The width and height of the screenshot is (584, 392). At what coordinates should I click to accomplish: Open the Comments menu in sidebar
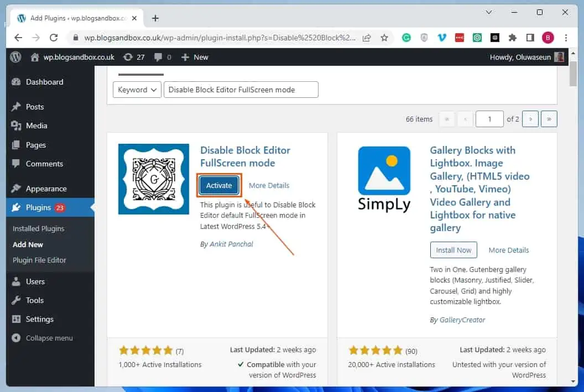coord(44,164)
